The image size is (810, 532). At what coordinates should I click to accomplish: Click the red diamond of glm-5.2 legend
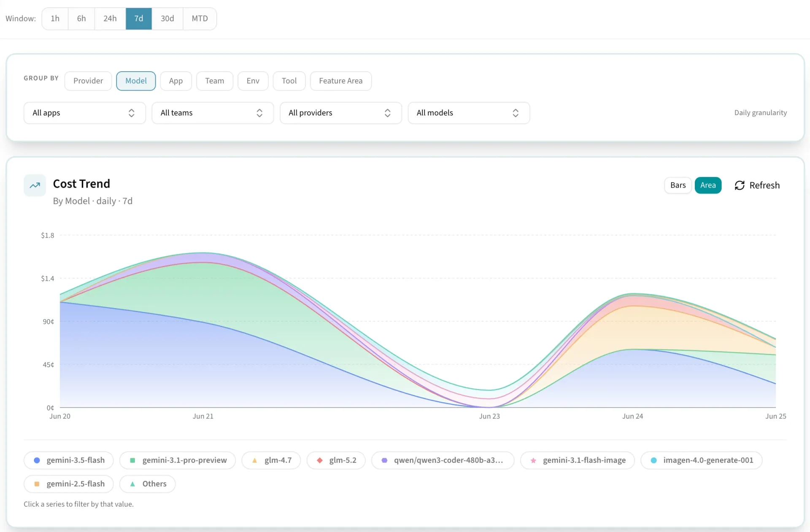319,460
